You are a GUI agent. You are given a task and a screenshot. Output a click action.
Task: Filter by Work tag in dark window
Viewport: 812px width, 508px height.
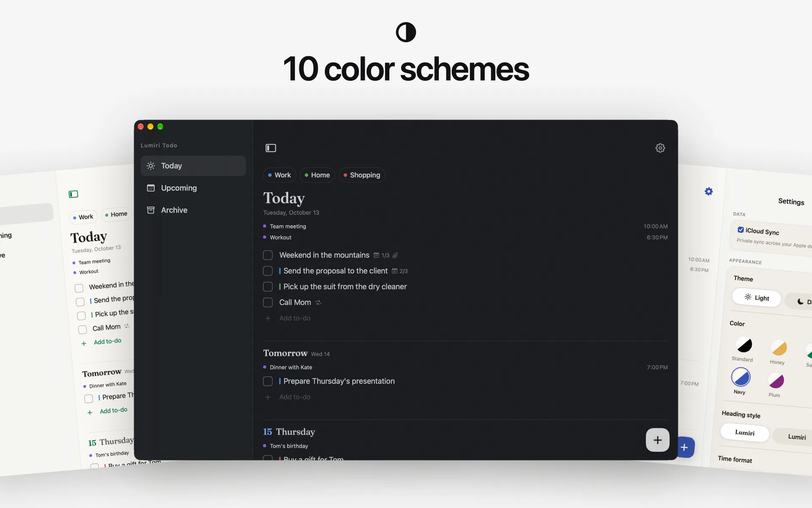(x=279, y=175)
